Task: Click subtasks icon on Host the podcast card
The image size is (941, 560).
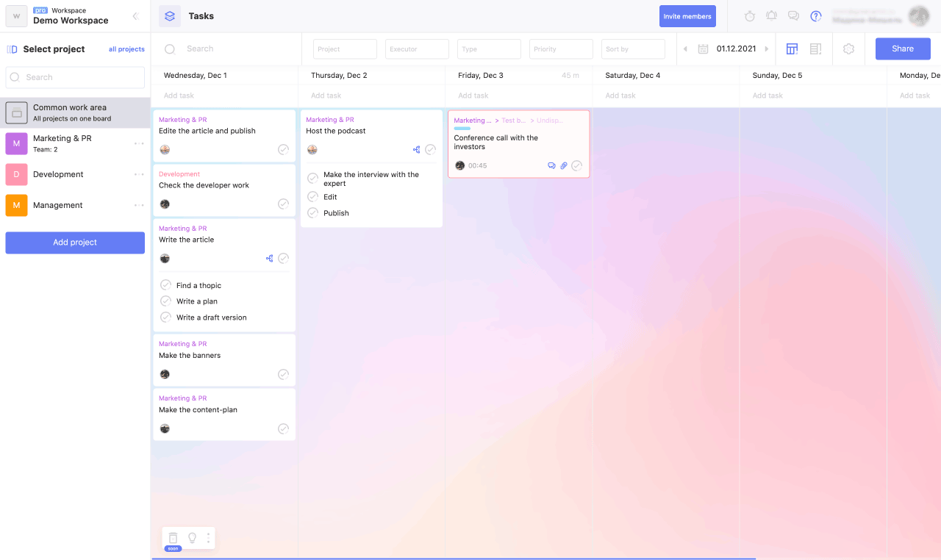Action: point(416,150)
